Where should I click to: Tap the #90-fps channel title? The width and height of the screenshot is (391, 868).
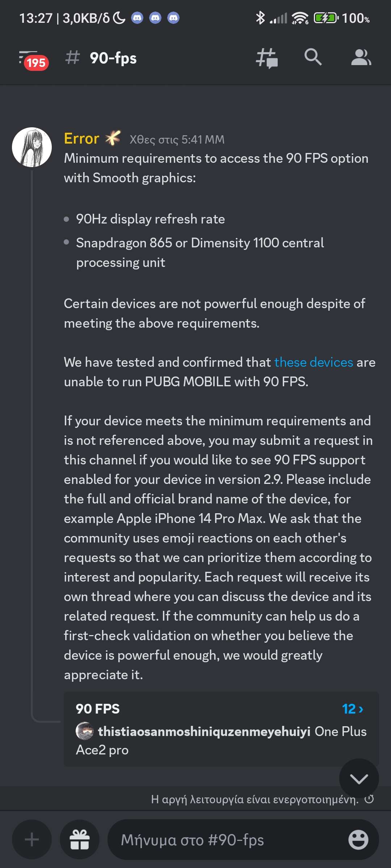112,58
